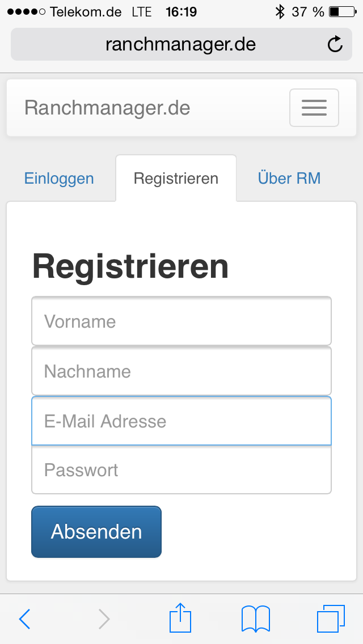Tap the Bluetooth status icon
This screenshot has height=644, width=363.
(x=279, y=12)
